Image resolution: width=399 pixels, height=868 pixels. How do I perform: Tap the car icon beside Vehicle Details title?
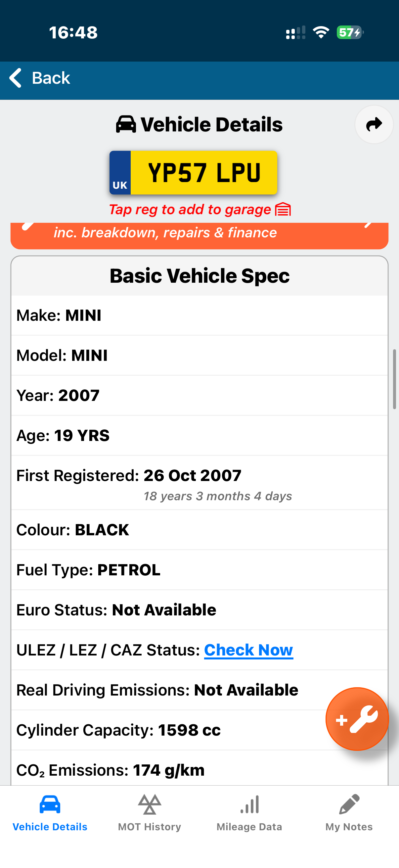tap(126, 124)
